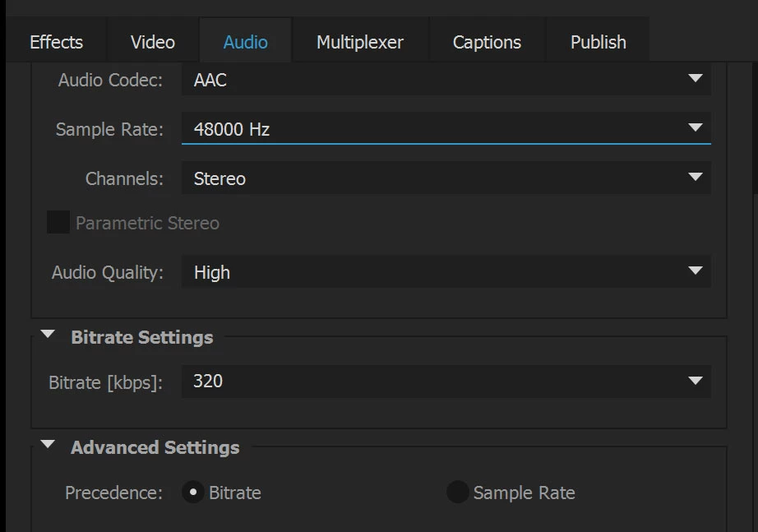Open the Captions tab
The image size is (758, 532).
(x=487, y=42)
